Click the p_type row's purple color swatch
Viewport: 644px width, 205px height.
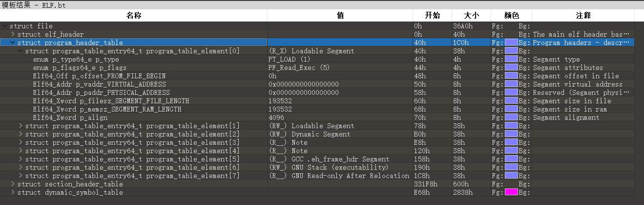[x=511, y=59]
